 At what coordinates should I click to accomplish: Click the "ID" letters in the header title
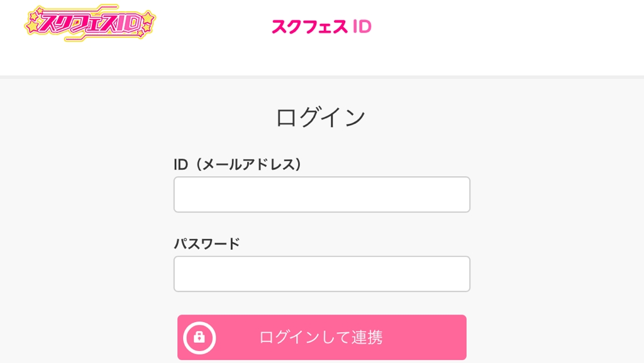coord(362,26)
